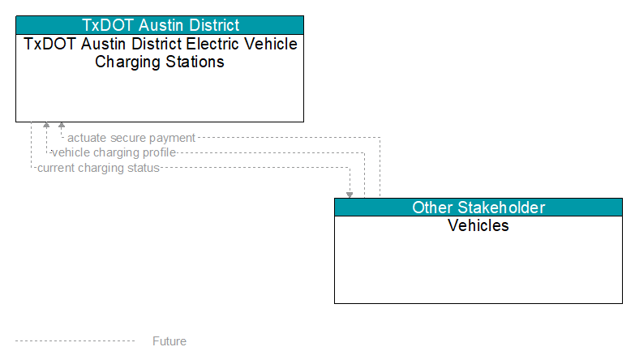
Task: Click the arrowhead pointing into Vehicles box
Action: tap(350, 195)
